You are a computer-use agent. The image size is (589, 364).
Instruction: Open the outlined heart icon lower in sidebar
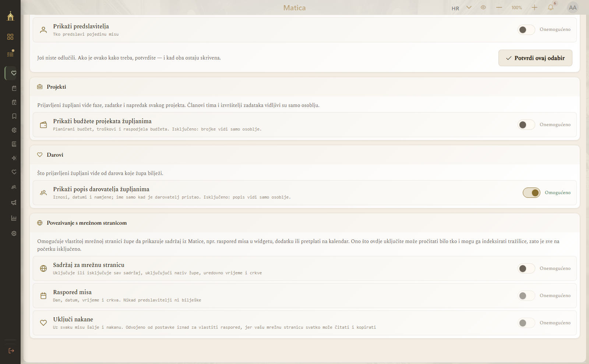point(14,172)
